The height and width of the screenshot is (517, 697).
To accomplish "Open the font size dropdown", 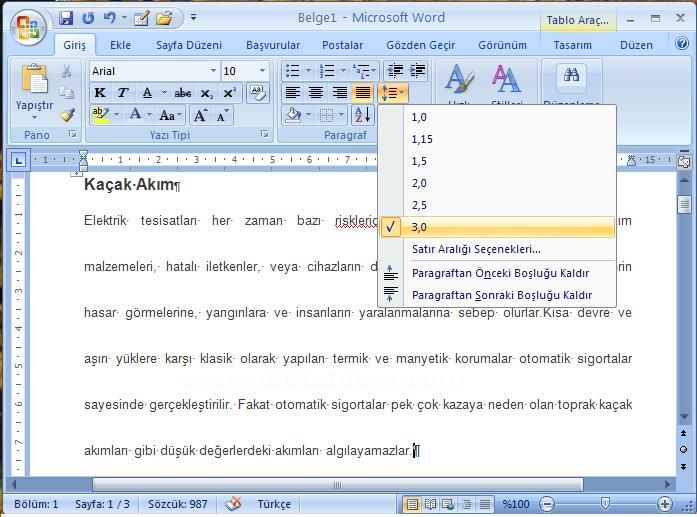I will coord(262,71).
